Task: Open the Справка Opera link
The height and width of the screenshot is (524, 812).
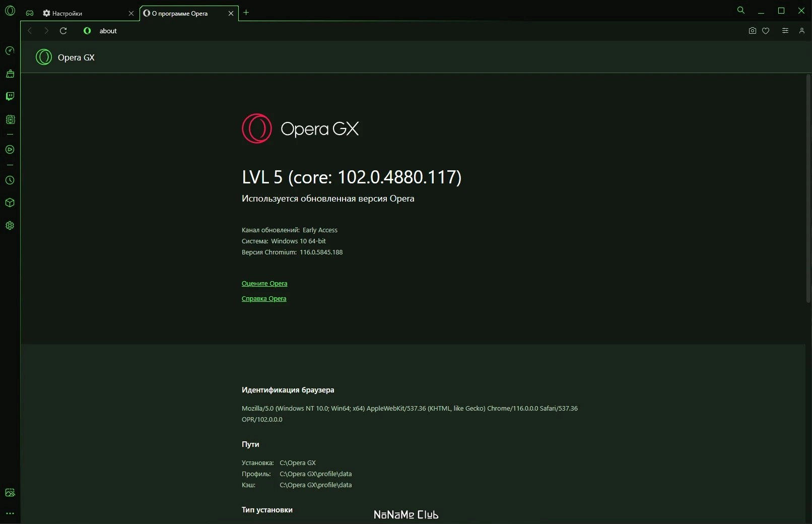Action: point(264,298)
